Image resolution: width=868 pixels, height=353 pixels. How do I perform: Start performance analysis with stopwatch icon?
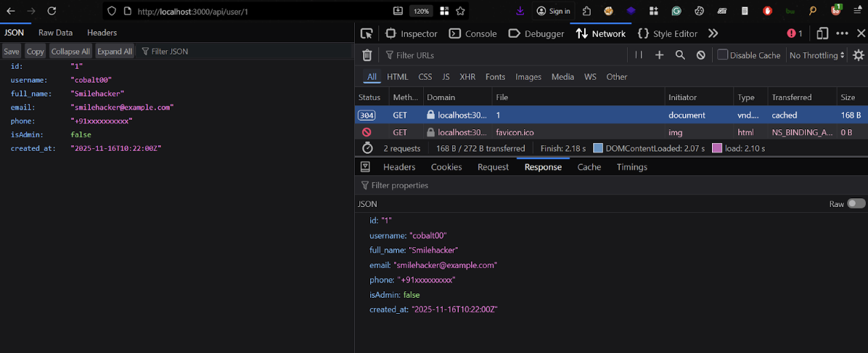367,148
